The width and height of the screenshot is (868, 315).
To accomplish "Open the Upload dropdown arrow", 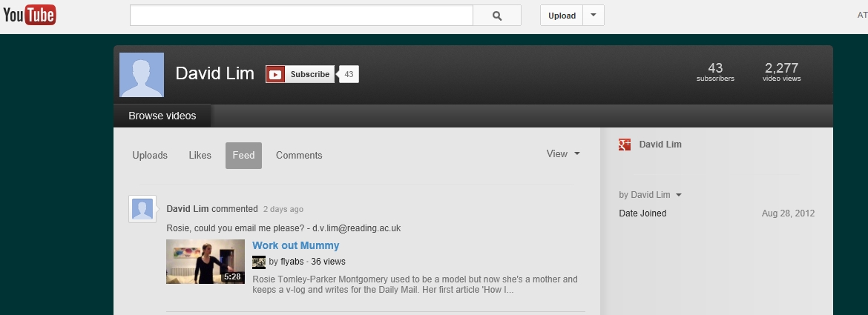I will click(594, 16).
